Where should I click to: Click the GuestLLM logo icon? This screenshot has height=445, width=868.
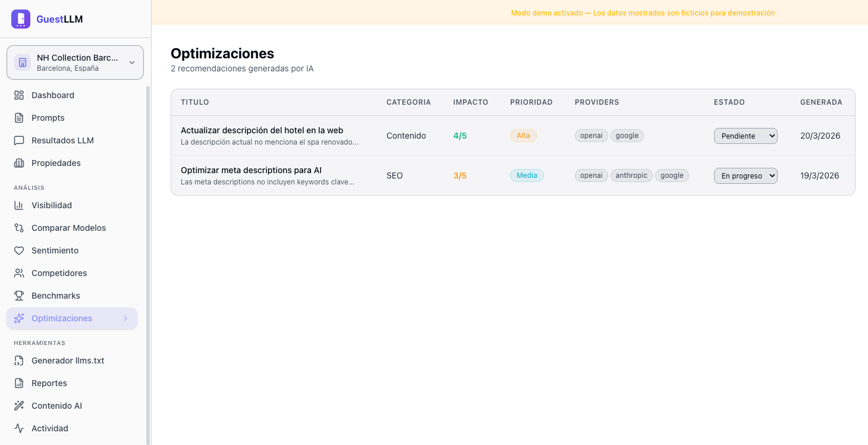[21, 19]
